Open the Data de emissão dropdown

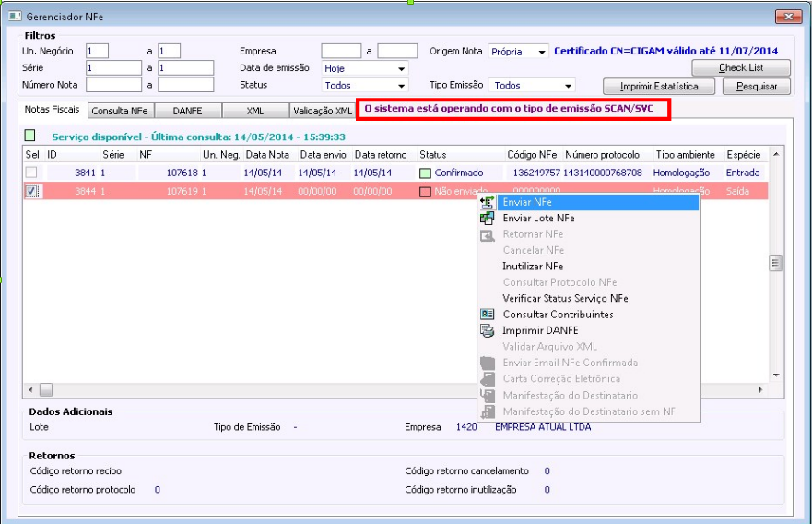[x=401, y=68]
